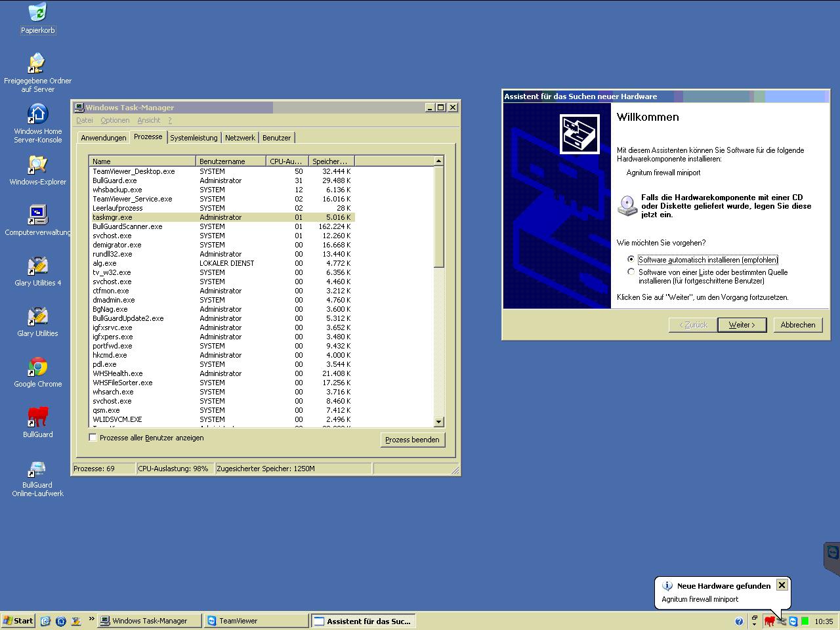Click the TeamViewer side panel tab icon

[x=833, y=552]
